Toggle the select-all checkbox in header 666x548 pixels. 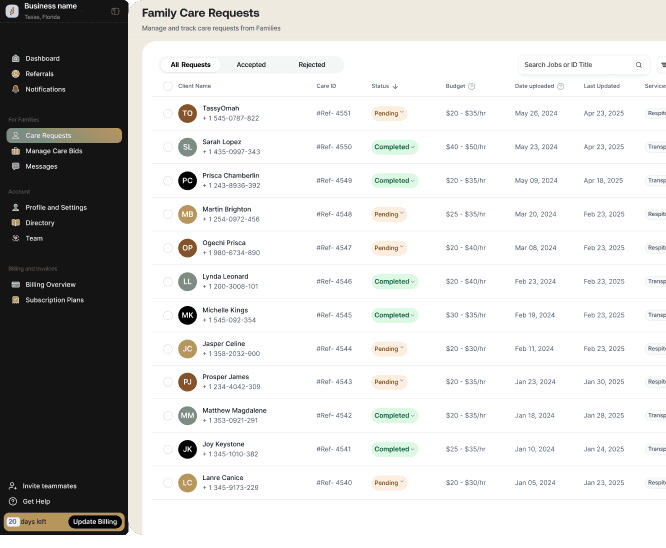pos(168,86)
